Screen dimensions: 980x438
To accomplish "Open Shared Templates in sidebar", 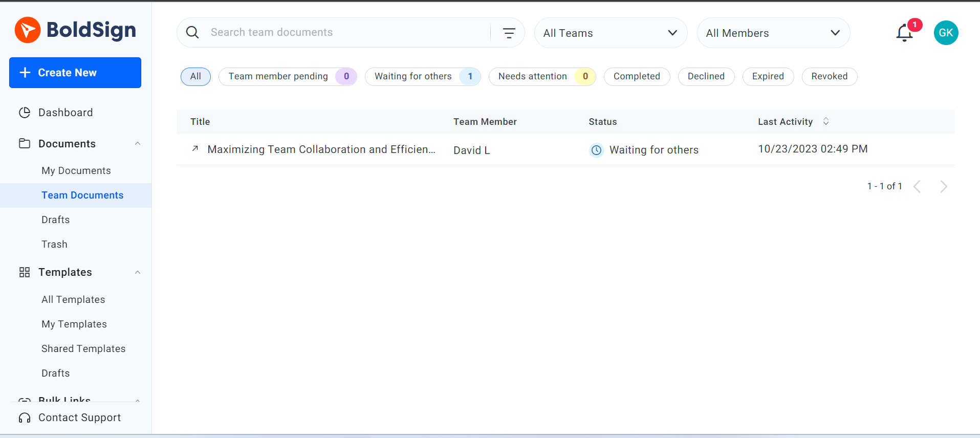I will click(x=83, y=348).
